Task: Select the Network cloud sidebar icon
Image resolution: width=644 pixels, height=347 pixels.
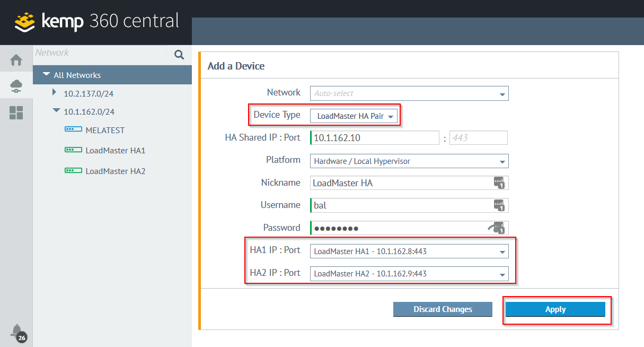Action: coord(16,86)
